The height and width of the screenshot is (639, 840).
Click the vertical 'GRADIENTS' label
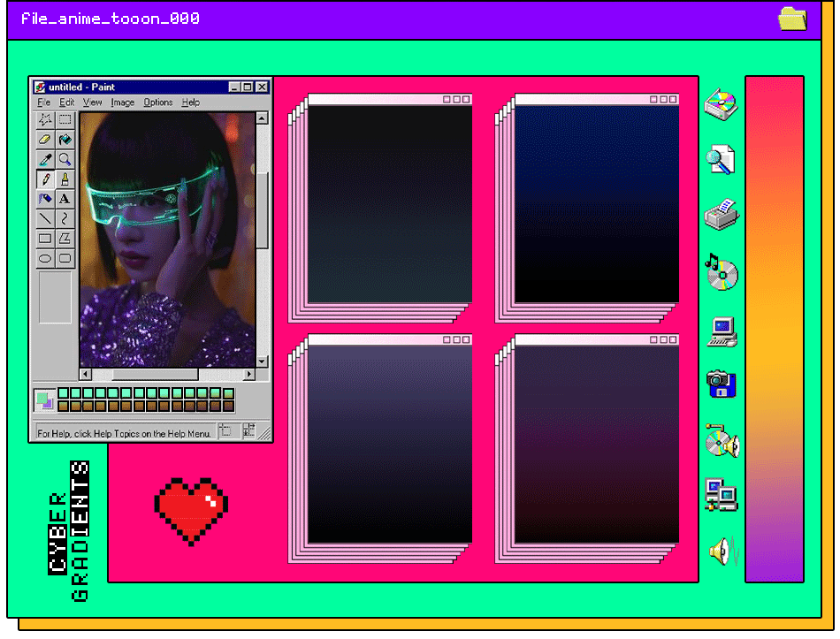point(80,531)
